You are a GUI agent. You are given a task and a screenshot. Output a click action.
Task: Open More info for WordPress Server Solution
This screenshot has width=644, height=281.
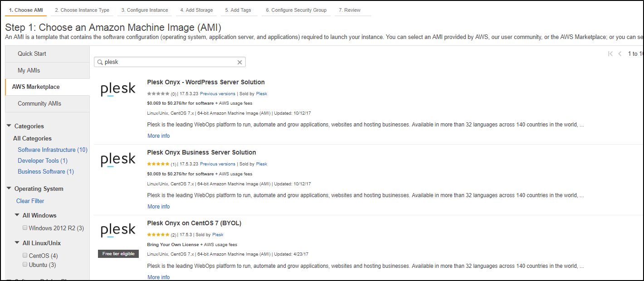(x=158, y=136)
